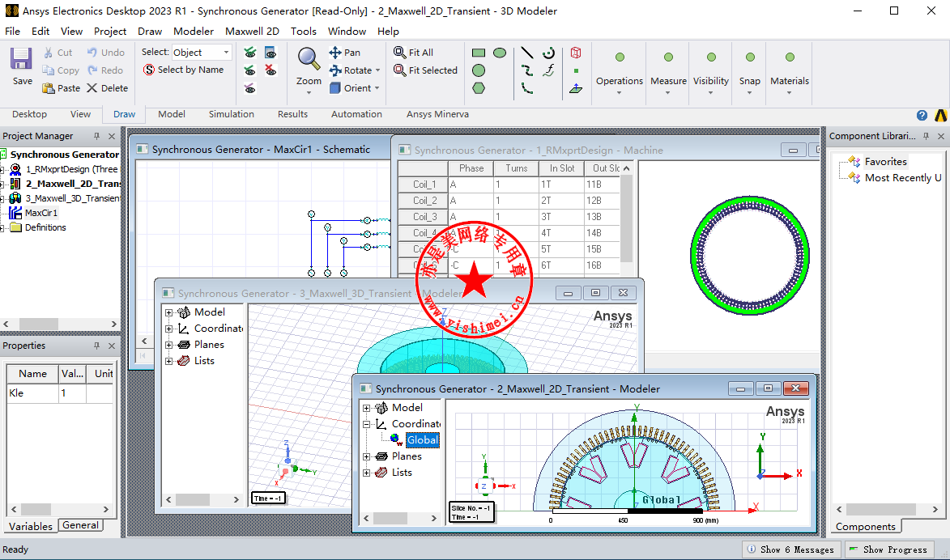This screenshot has height=560, width=950.
Task: Click the Project Manager horizontal scrollbar
Action: click(60, 324)
